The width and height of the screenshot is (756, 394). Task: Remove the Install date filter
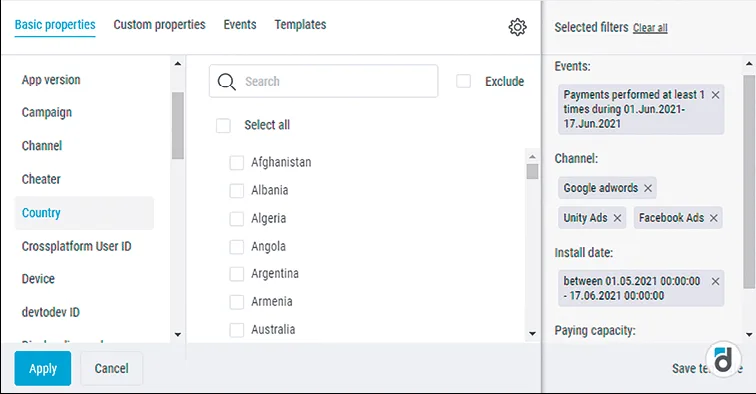pos(716,281)
